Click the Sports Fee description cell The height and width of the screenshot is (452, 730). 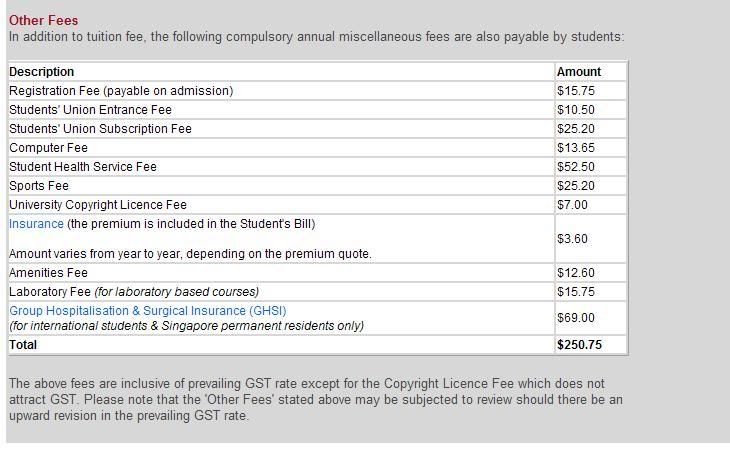[x=39, y=186]
